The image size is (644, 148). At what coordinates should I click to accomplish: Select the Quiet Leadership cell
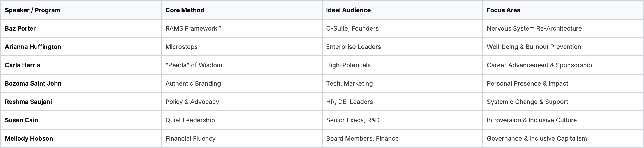190,120
